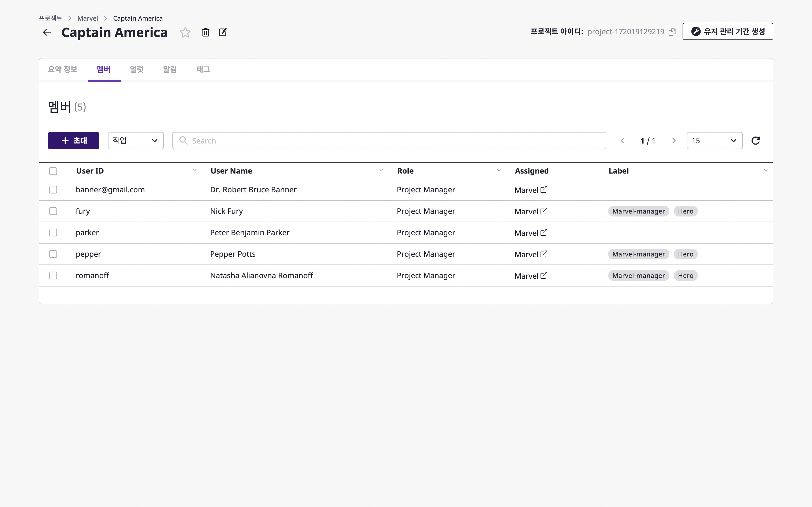
Task: Open external link icon in romanoff row
Action: tap(543, 276)
